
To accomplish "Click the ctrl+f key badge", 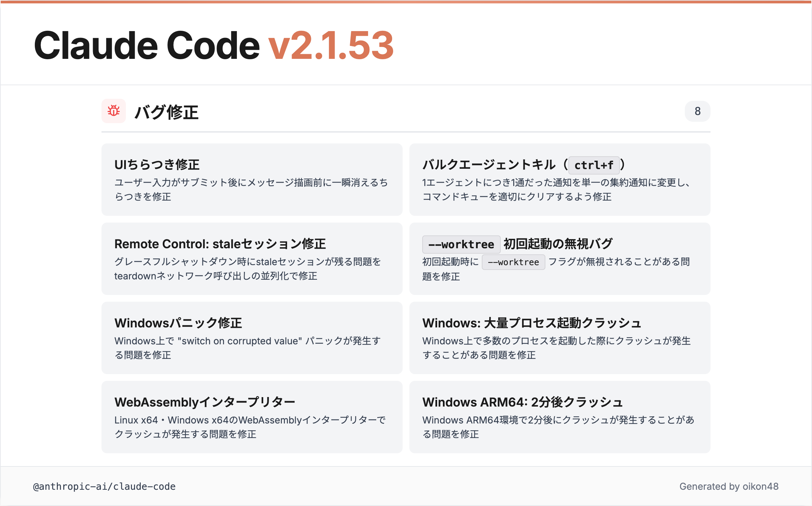I will coord(594,165).
